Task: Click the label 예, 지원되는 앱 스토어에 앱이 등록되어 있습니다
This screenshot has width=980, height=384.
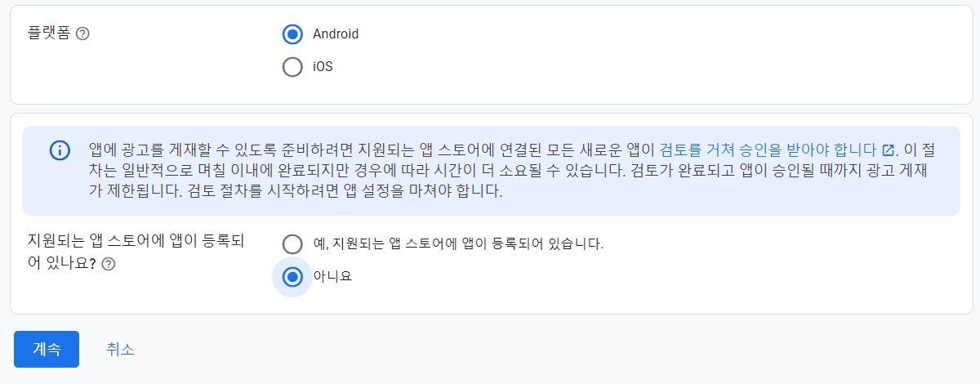Action: pos(458,243)
